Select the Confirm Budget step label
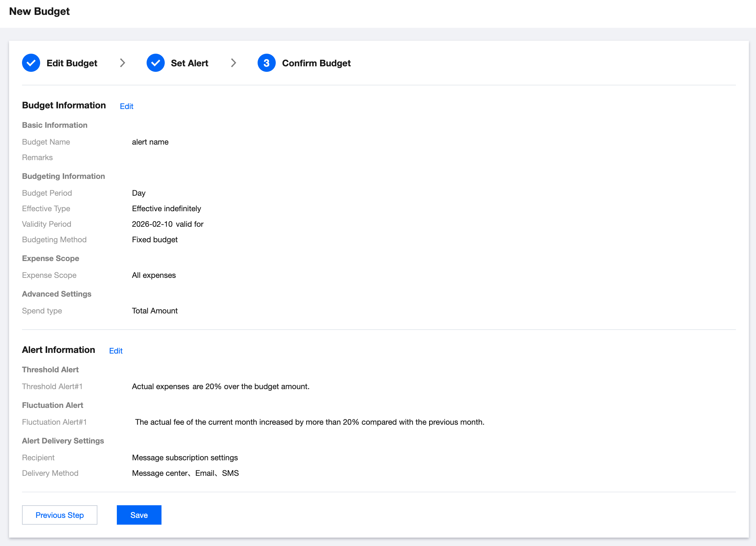 pyautogui.click(x=316, y=63)
